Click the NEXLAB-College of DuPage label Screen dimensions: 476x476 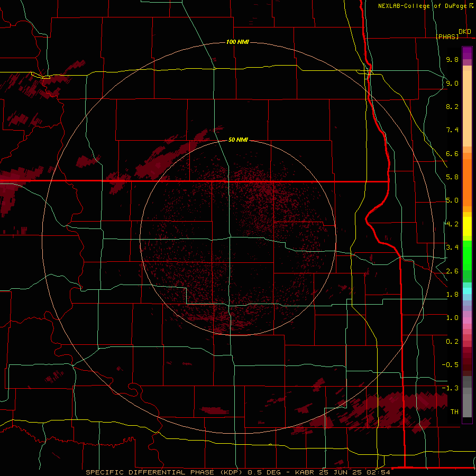(x=422, y=6)
